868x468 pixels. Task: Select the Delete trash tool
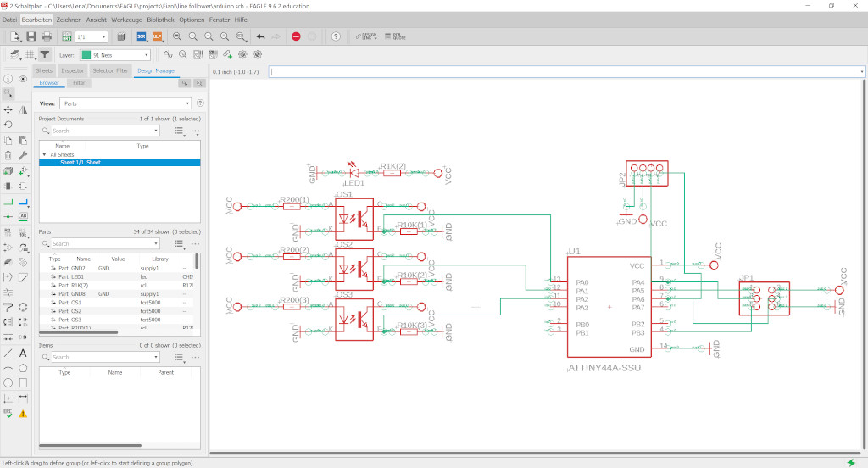point(8,156)
